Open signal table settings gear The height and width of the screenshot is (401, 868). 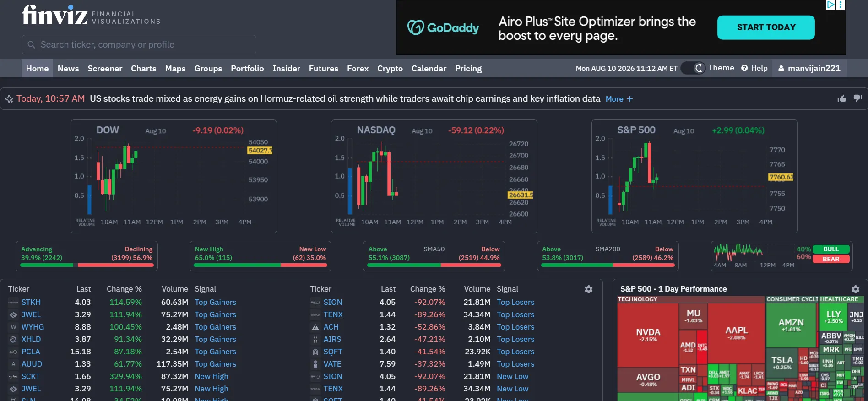[x=589, y=289]
